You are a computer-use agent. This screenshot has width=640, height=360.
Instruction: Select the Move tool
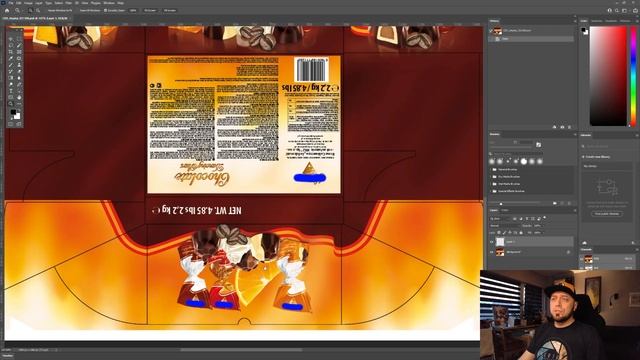coord(11,39)
